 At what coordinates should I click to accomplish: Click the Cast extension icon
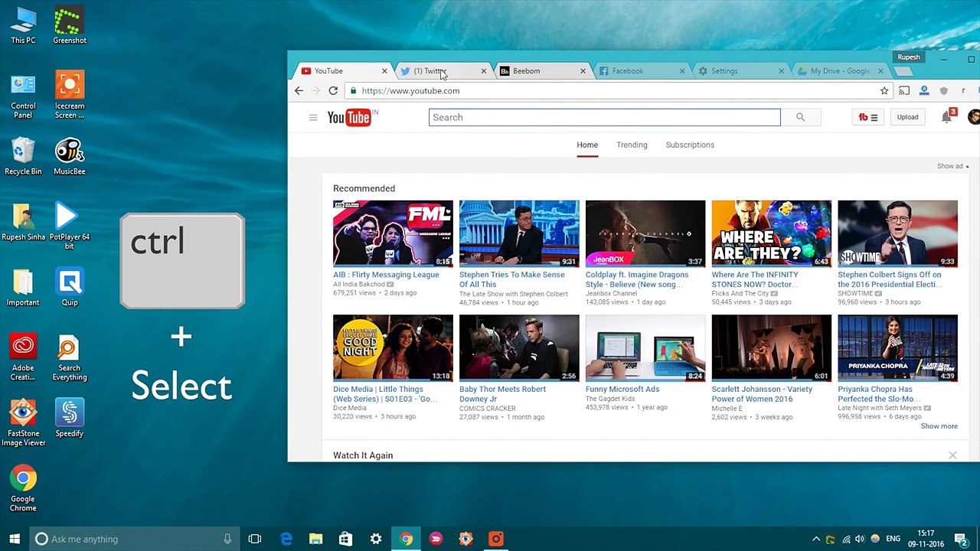pyautogui.click(x=904, y=90)
